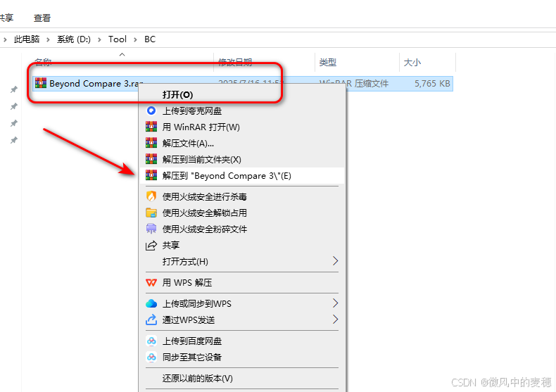556x392 pixels.
Task: Choose 解压到当前文件夹(X)
Action: coord(242,160)
